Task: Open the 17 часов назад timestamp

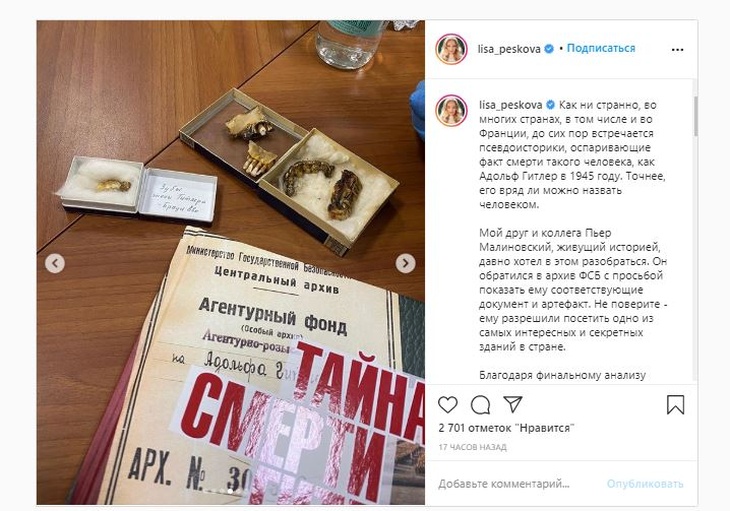Action: [473, 447]
